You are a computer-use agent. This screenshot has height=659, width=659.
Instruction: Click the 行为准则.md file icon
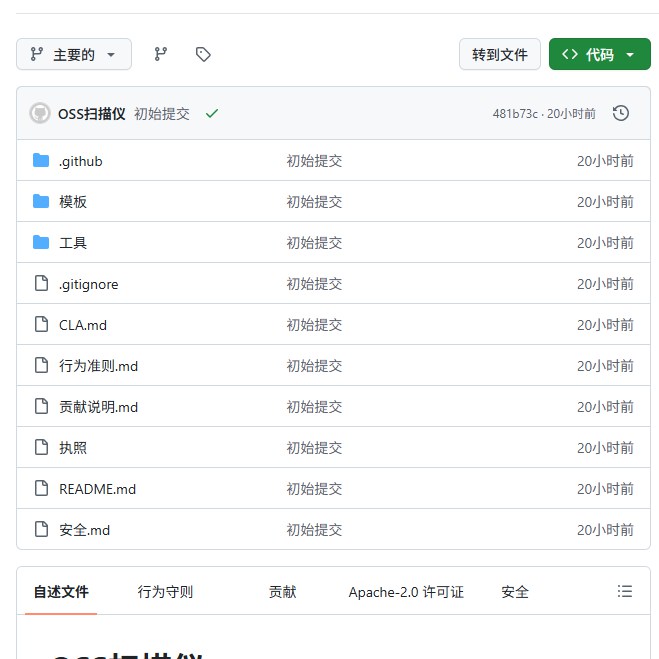(x=41, y=365)
